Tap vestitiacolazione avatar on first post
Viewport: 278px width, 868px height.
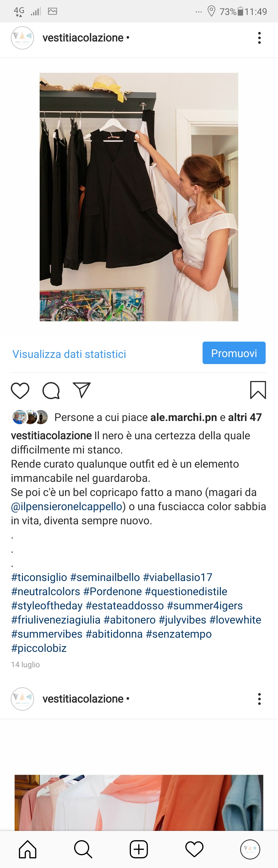click(x=22, y=38)
